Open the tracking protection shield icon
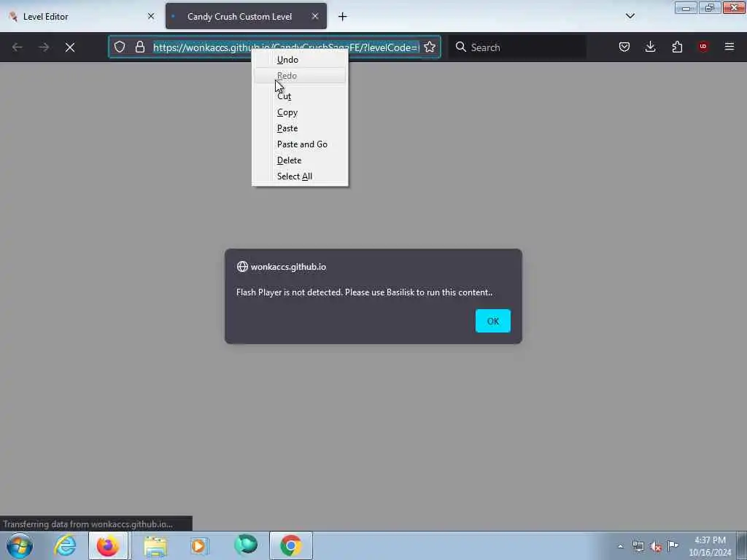The height and width of the screenshot is (560, 747). coord(120,47)
